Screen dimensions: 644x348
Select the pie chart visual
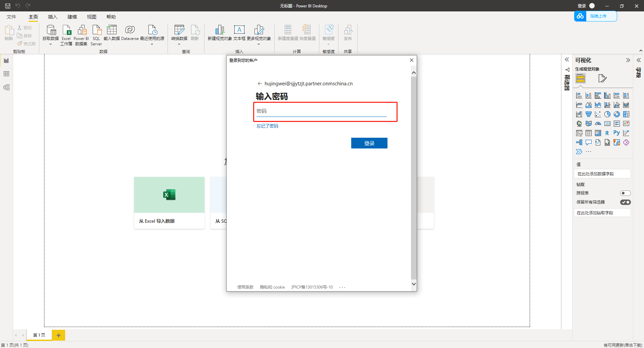pyautogui.click(x=607, y=114)
